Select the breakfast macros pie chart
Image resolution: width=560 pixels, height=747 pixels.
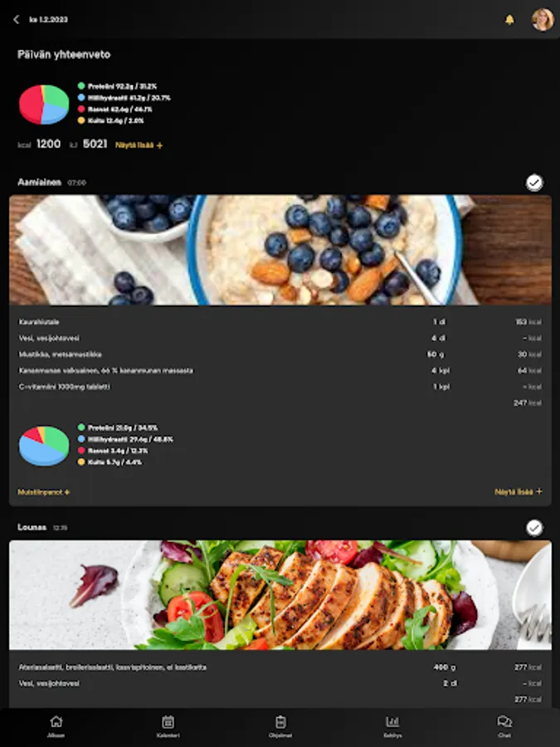pyautogui.click(x=44, y=446)
